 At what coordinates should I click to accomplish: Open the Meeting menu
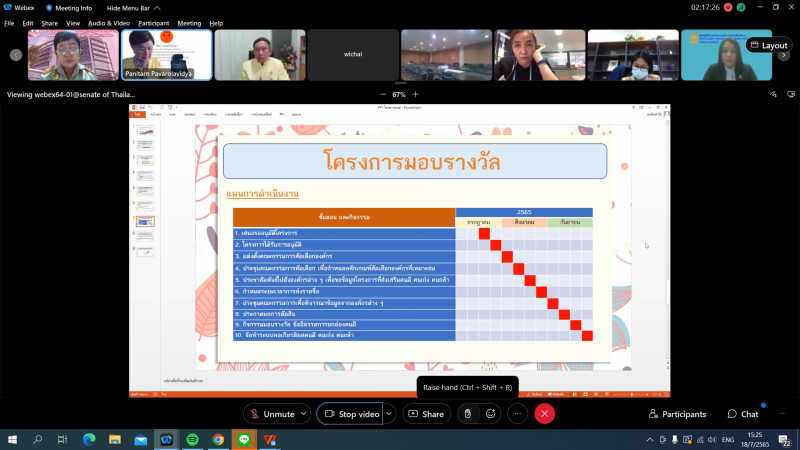[x=189, y=23]
